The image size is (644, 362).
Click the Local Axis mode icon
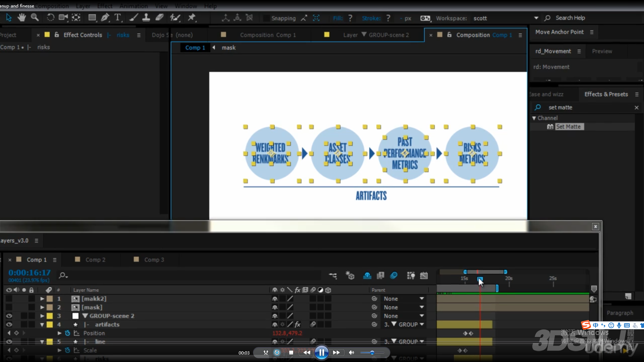point(225,17)
